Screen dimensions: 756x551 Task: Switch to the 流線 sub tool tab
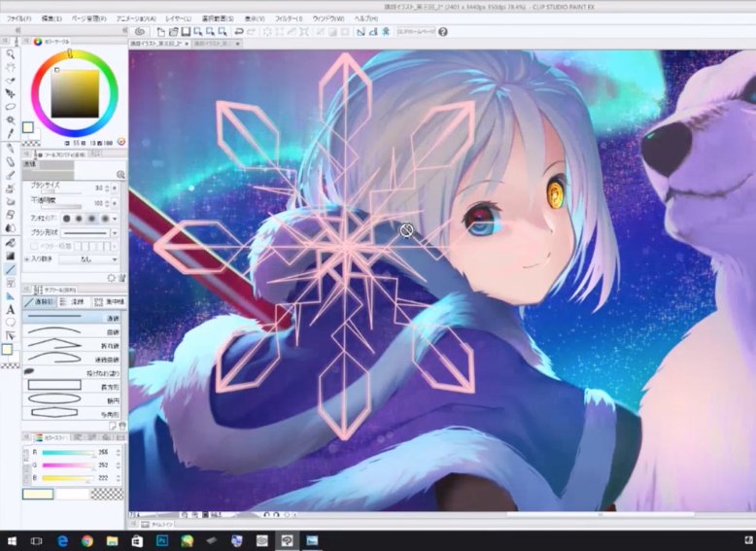pyautogui.click(x=73, y=302)
